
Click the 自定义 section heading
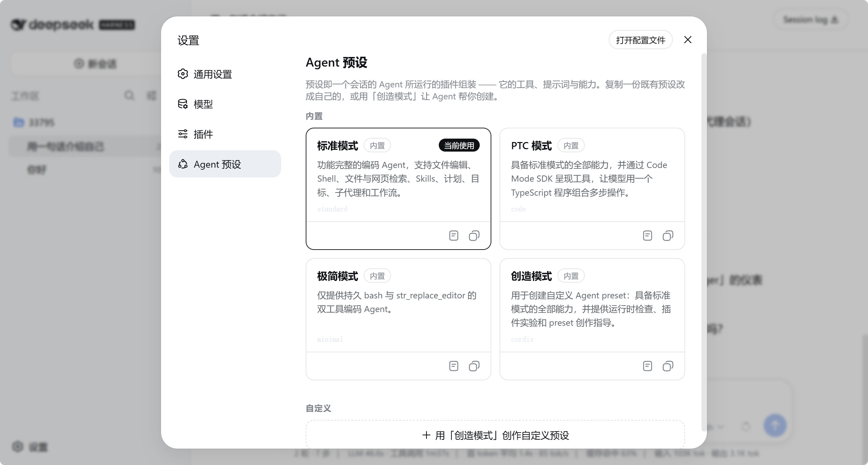click(318, 408)
